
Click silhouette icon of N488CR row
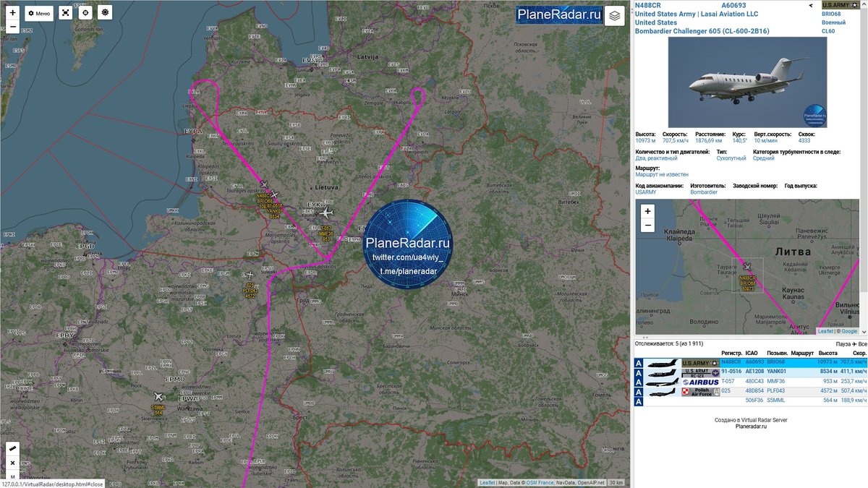pyautogui.click(x=661, y=362)
